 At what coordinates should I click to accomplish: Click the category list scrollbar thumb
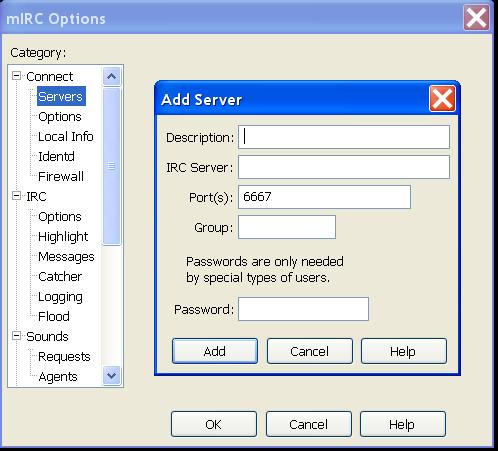point(112,166)
